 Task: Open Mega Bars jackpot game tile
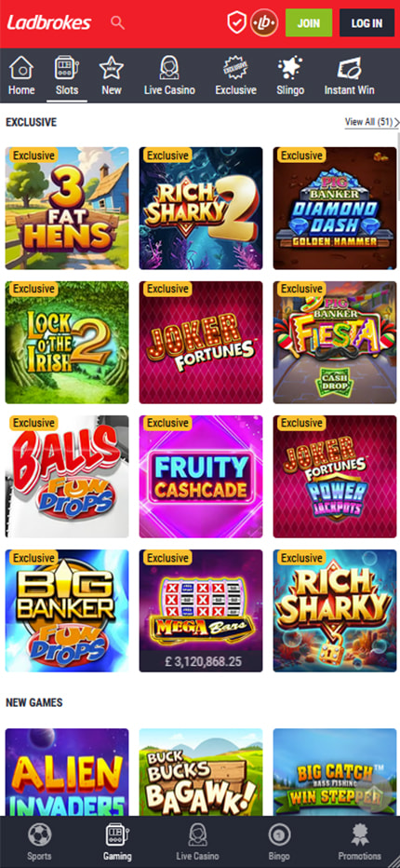(x=201, y=611)
